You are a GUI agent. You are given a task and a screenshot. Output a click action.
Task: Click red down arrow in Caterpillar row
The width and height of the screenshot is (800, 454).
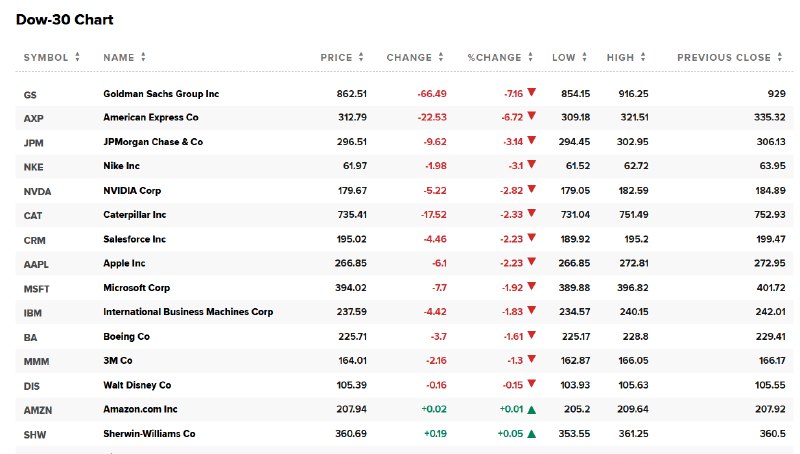click(x=532, y=213)
